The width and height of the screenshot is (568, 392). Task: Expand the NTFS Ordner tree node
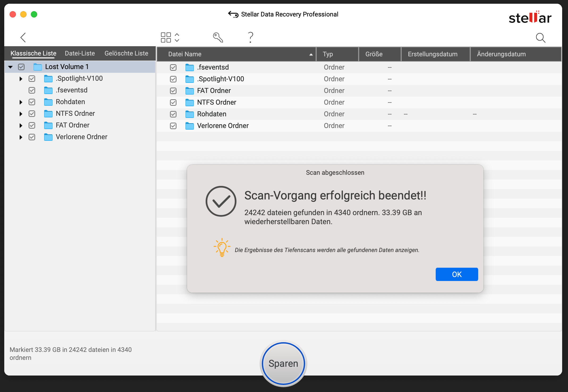[x=21, y=114]
